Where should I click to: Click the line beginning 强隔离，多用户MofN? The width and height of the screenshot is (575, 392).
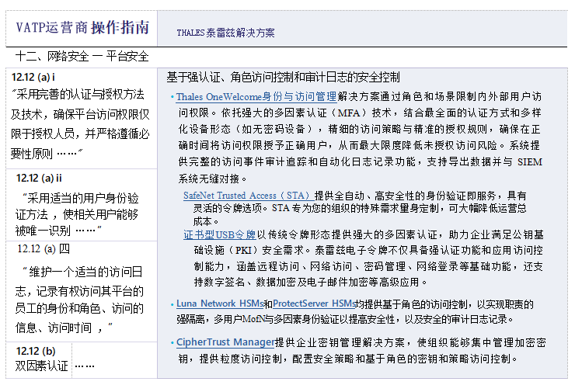(x=345, y=320)
